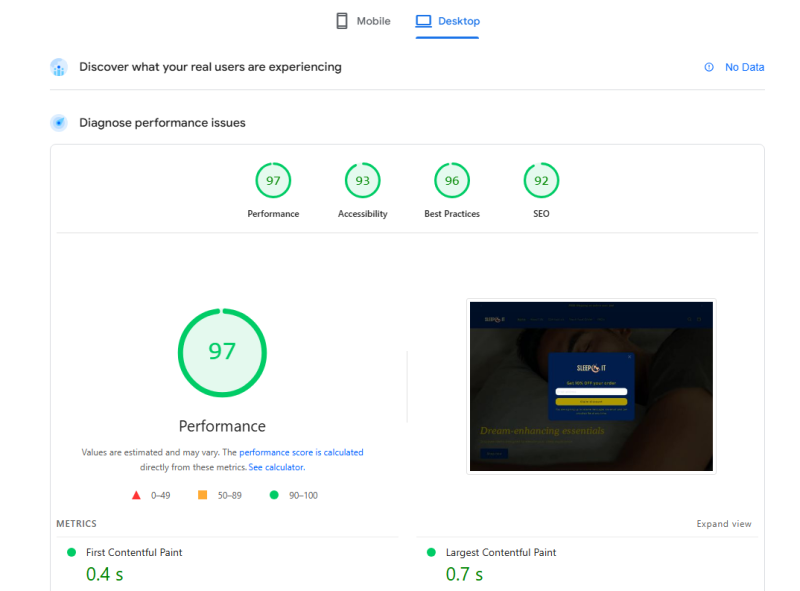
Task: Click the 0.4 s metric value
Action: pyautogui.click(x=105, y=574)
